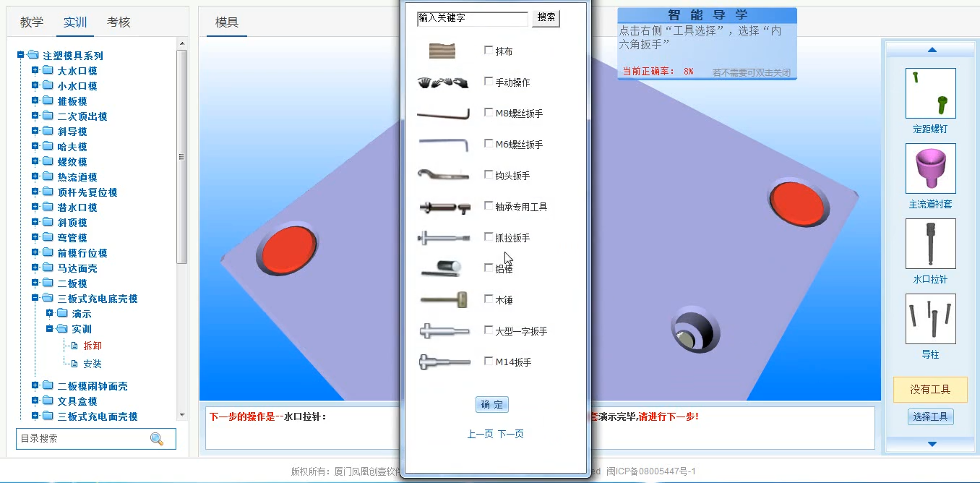The width and height of the screenshot is (980, 483).
Task: Select the 主流道衬套 part icon
Action: (x=930, y=168)
